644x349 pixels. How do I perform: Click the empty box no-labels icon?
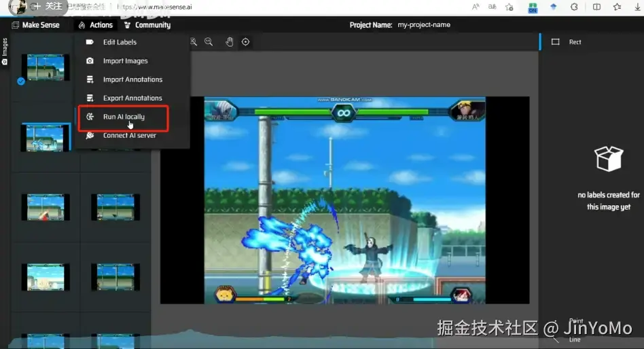[x=609, y=158]
